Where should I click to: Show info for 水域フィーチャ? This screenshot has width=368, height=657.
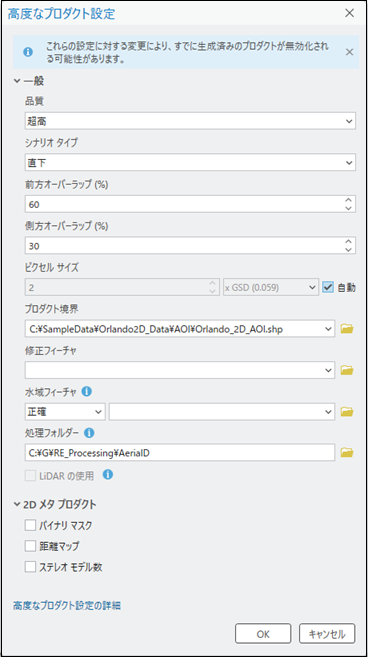pyautogui.click(x=87, y=392)
